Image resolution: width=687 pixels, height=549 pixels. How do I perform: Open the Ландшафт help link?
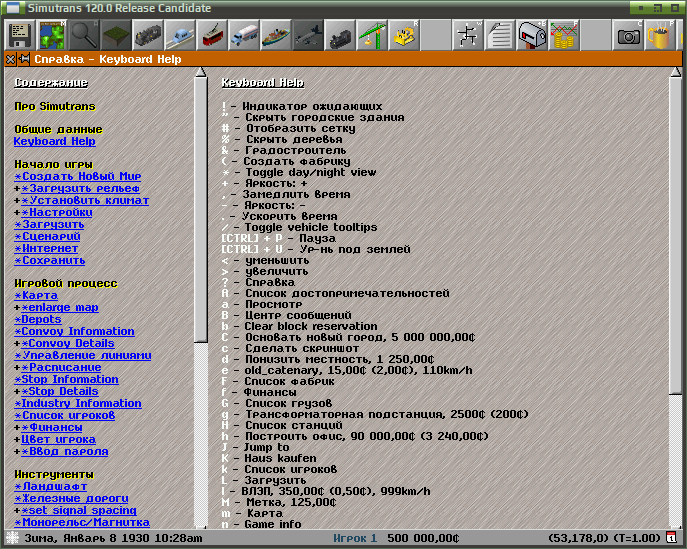click(50, 486)
